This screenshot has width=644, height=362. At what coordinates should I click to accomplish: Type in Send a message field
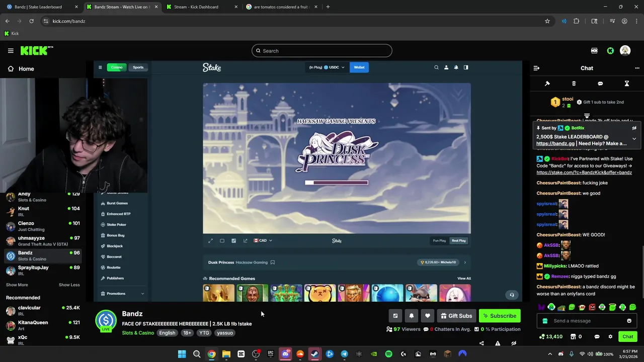tap(586, 321)
